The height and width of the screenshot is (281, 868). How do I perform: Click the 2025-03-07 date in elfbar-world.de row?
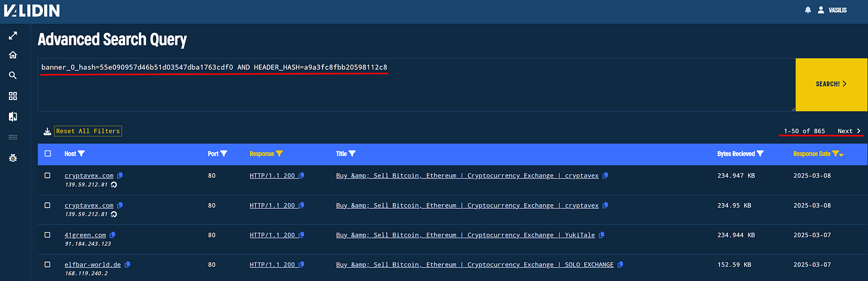(x=811, y=264)
